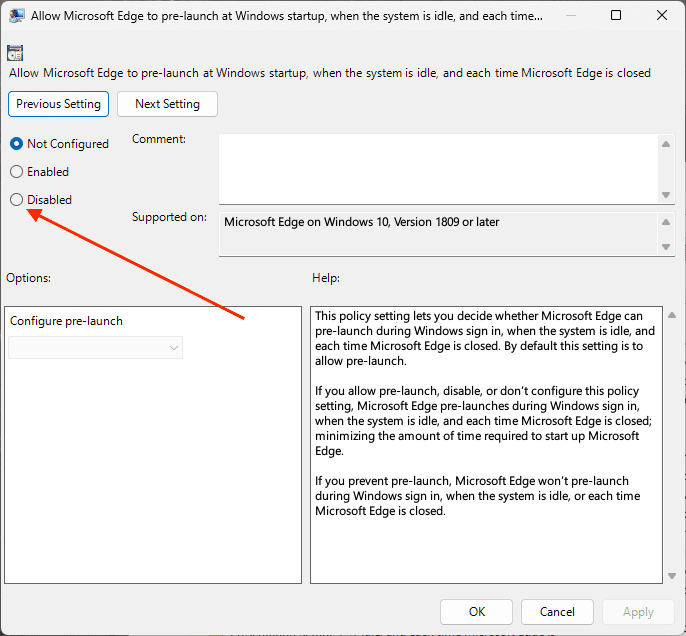
Task: Select the Not Configured radio button
Action: click(x=16, y=143)
